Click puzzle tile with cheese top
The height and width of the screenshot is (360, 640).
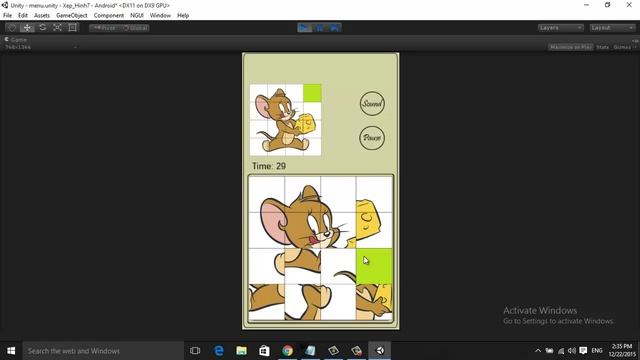[x=374, y=194]
